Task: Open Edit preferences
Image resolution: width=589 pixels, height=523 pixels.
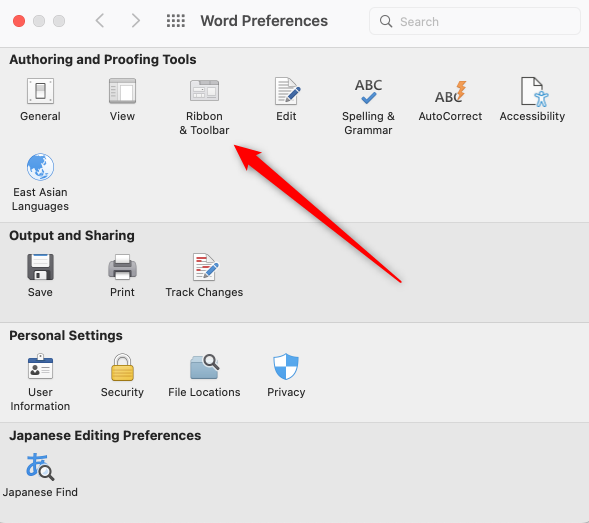Action: (x=286, y=100)
